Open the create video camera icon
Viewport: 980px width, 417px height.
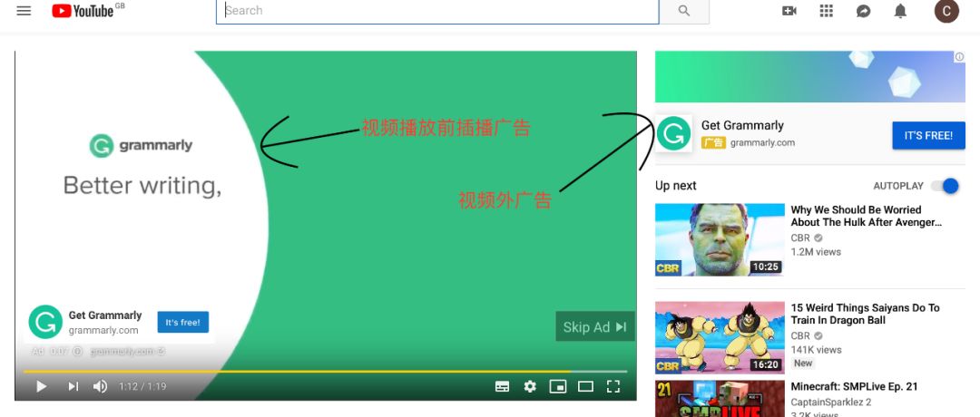[x=789, y=11]
